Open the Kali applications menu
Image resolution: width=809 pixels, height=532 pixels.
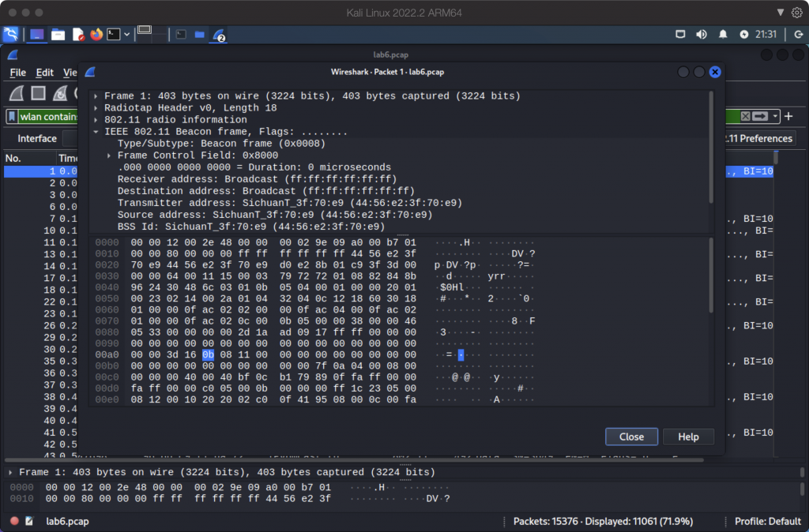tap(10, 35)
